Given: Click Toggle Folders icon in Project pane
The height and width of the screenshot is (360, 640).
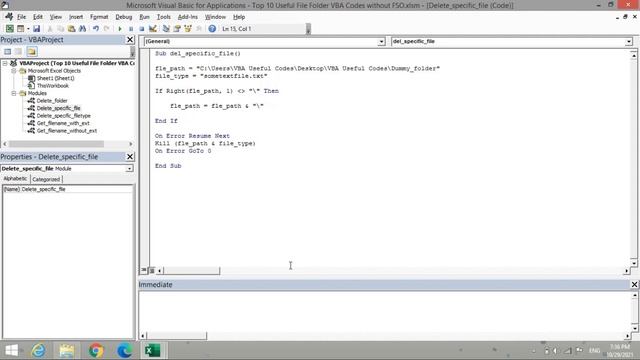Looking at the screenshot, I should tap(32, 51).
